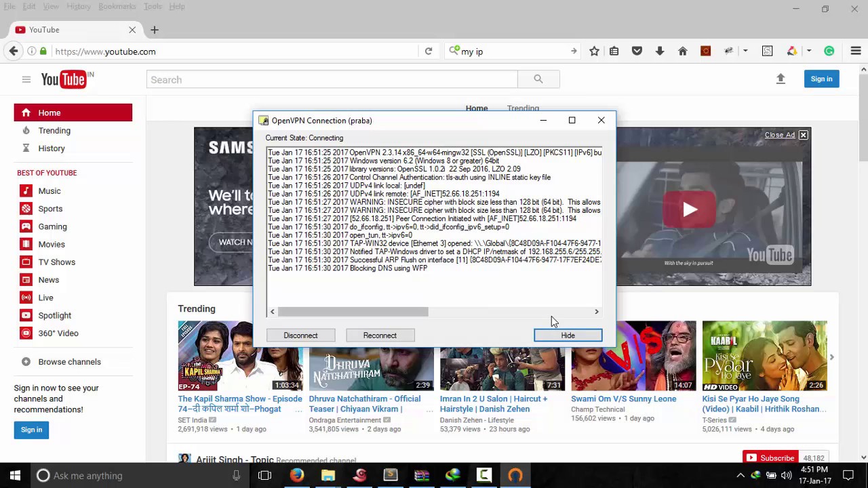This screenshot has width=868, height=488.
Task: Open The Kapil Sharma Show video thumbnail
Action: 240,356
